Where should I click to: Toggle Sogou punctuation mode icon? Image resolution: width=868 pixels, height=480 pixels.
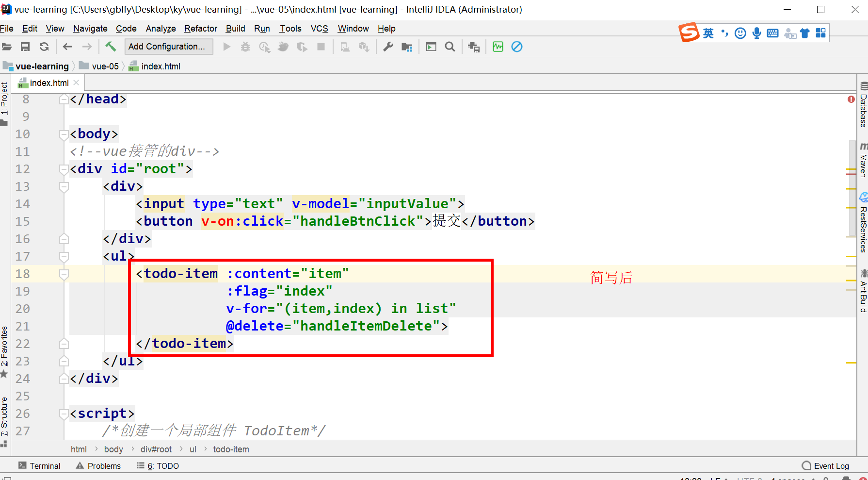[724, 33]
